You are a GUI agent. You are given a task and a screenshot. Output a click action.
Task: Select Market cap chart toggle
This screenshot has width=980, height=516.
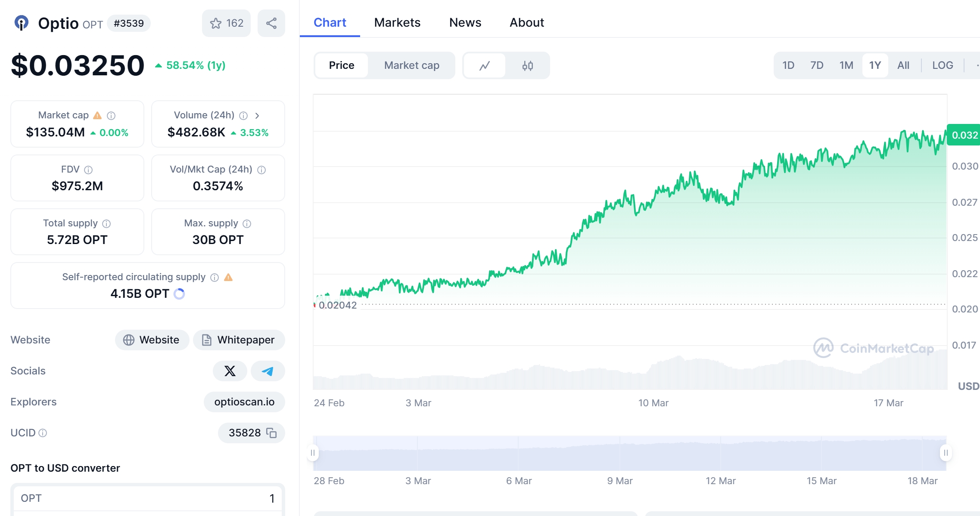pyautogui.click(x=412, y=65)
